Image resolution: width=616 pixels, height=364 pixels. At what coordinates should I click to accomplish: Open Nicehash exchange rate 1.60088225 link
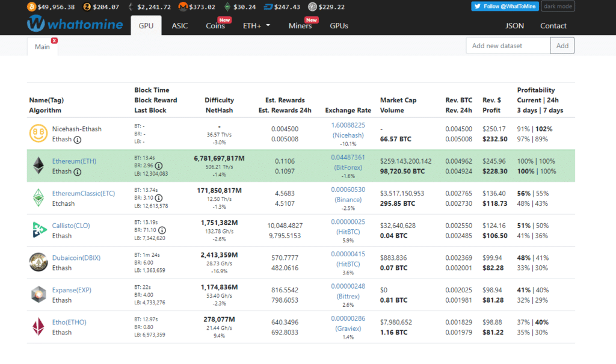pos(348,130)
